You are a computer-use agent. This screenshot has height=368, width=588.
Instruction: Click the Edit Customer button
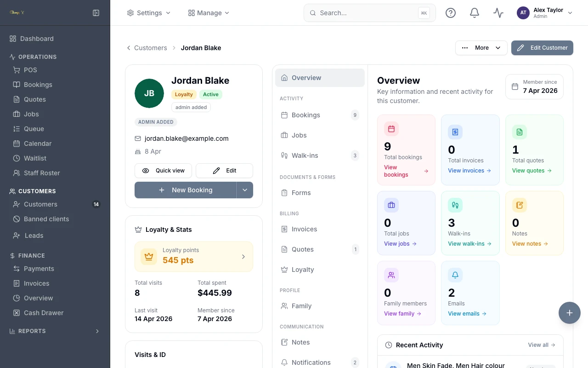point(542,48)
